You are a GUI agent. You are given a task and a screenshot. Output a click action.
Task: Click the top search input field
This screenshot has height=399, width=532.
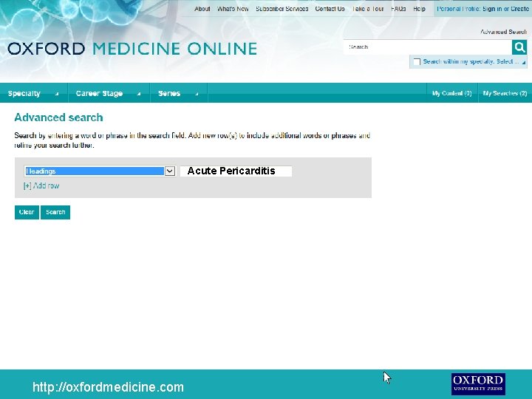pyautogui.click(x=428, y=47)
